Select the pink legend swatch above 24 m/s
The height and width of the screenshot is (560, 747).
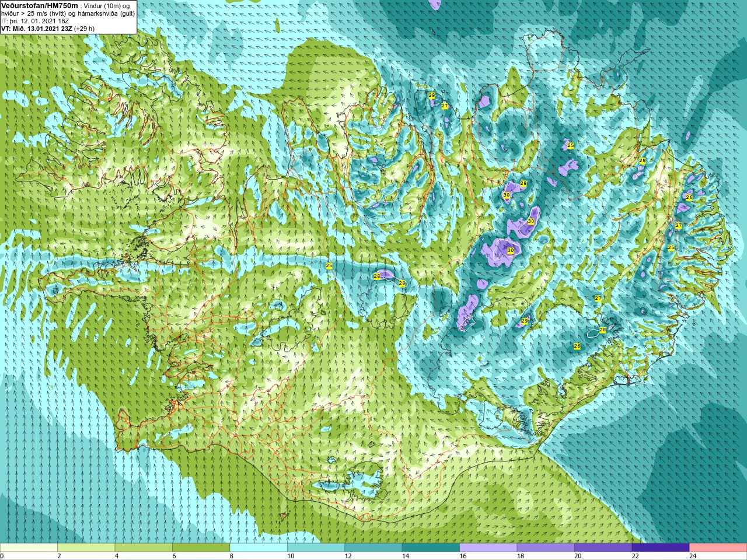718,548
